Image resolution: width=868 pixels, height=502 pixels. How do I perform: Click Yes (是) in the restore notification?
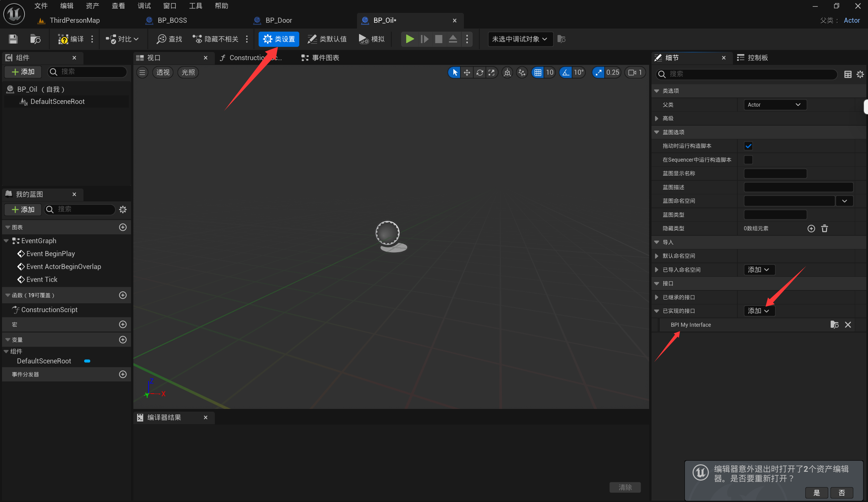[816, 493]
